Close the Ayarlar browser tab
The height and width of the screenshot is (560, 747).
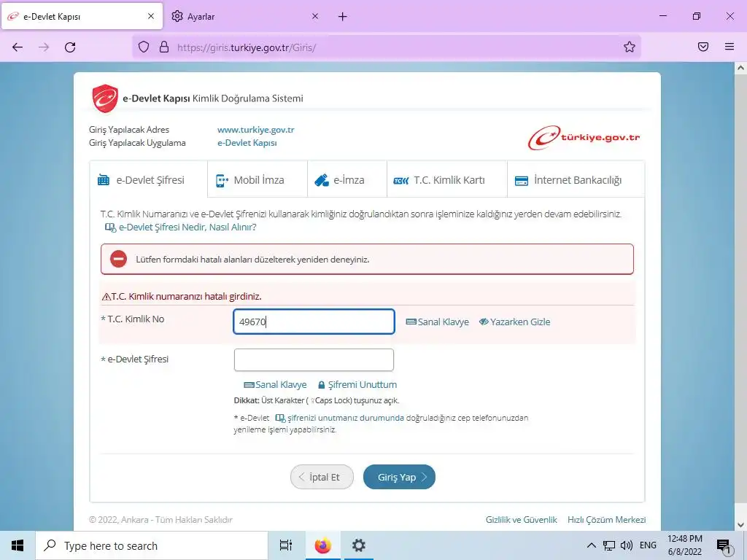click(x=315, y=16)
